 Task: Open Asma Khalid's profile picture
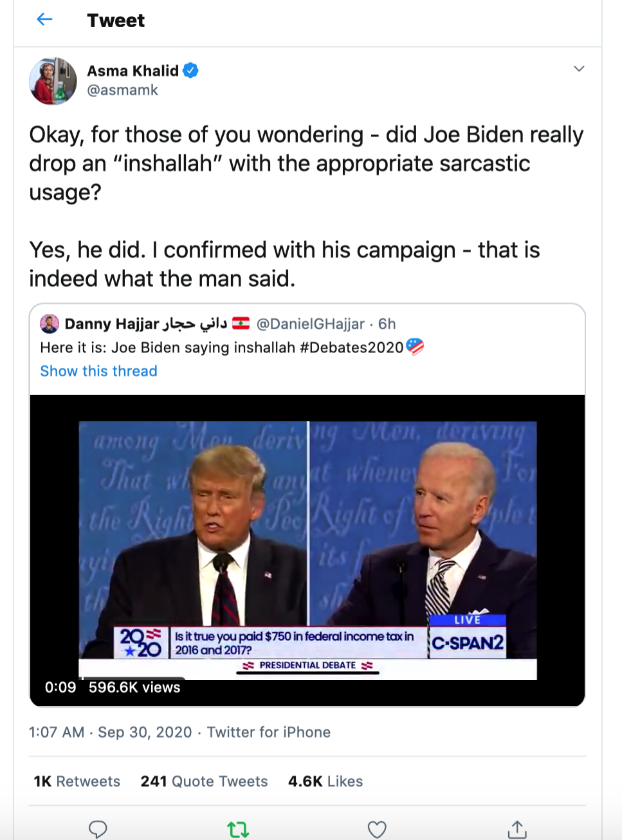pyautogui.click(x=53, y=81)
